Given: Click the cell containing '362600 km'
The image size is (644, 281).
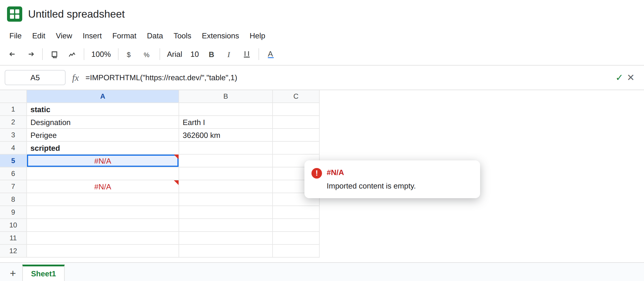Looking at the screenshot, I should [226, 135].
